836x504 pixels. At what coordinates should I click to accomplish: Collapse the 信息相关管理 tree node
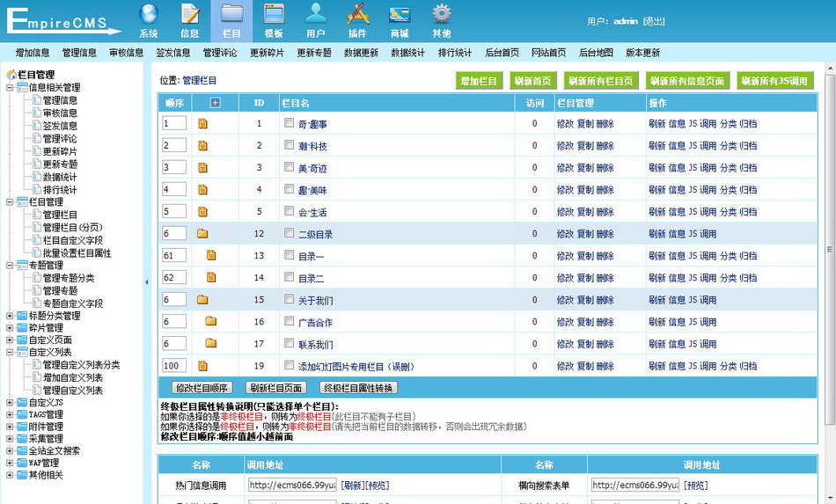click(10, 88)
